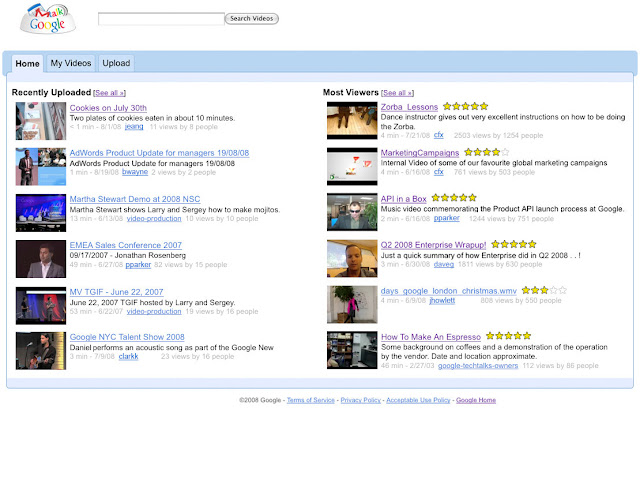Open the Google NYC Talent Show thumbnail

[40, 350]
